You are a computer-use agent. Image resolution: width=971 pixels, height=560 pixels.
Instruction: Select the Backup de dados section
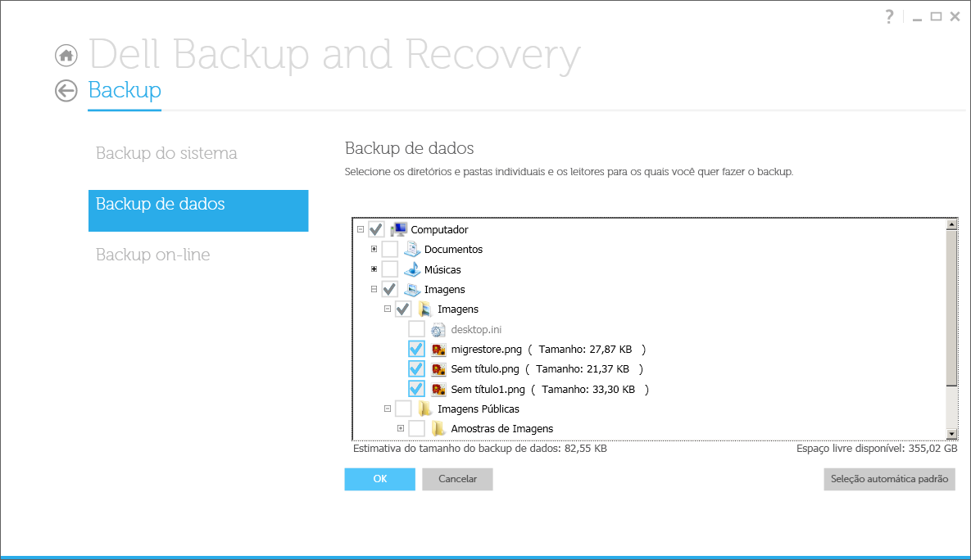(198, 210)
